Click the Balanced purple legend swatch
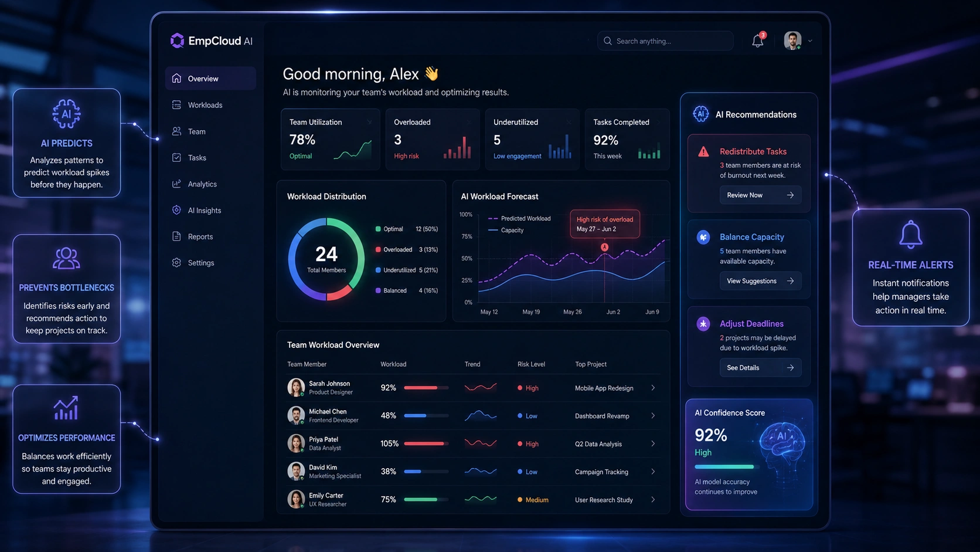Screen dimensions: 980x552 378,290
